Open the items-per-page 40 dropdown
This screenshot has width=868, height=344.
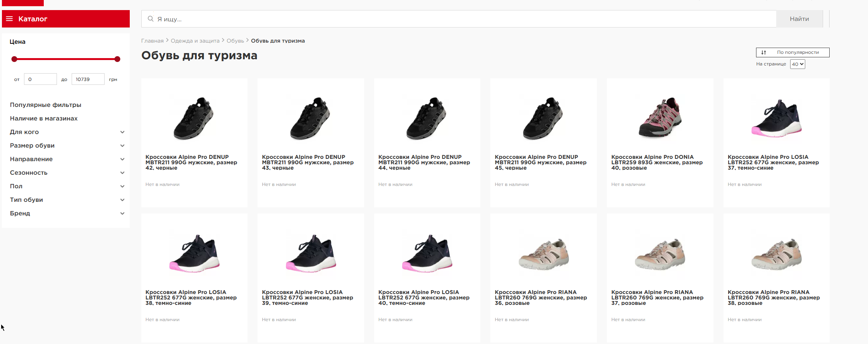tap(798, 64)
